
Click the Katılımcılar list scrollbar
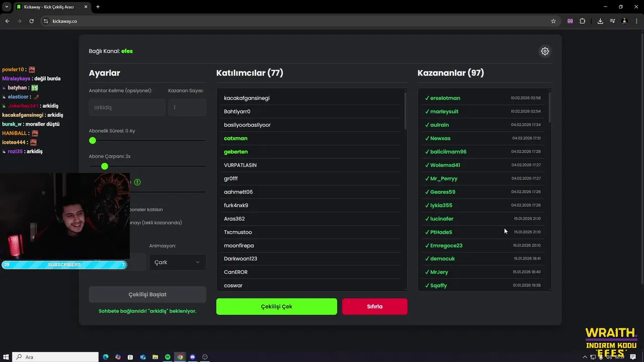[405, 111]
